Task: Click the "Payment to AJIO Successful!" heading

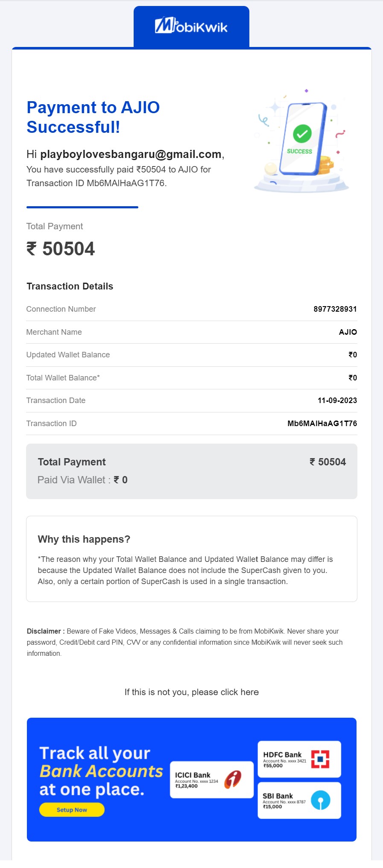Action: [x=93, y=117]
